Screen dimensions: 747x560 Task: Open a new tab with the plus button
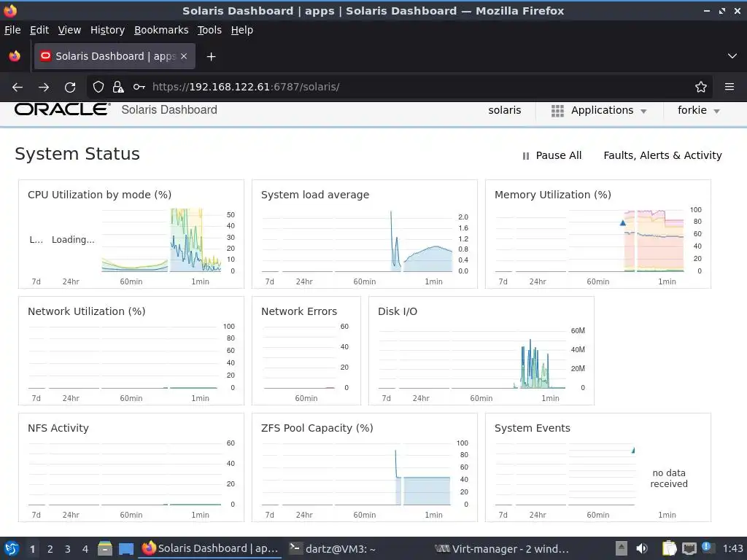tap(211, 57)
